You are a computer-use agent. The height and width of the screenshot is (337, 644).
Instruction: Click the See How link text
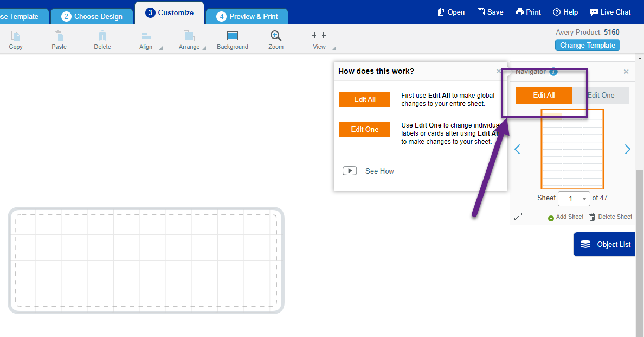tap(379, 171)
